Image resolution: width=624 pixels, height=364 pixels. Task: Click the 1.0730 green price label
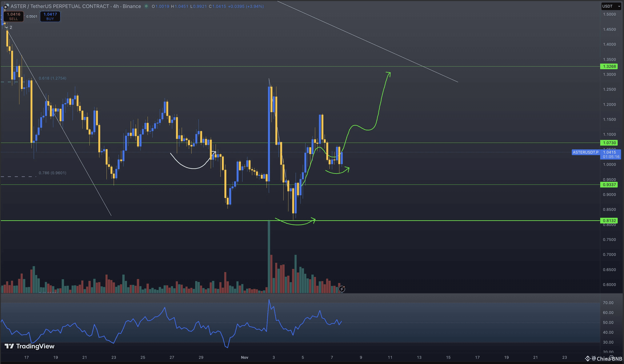609,143
